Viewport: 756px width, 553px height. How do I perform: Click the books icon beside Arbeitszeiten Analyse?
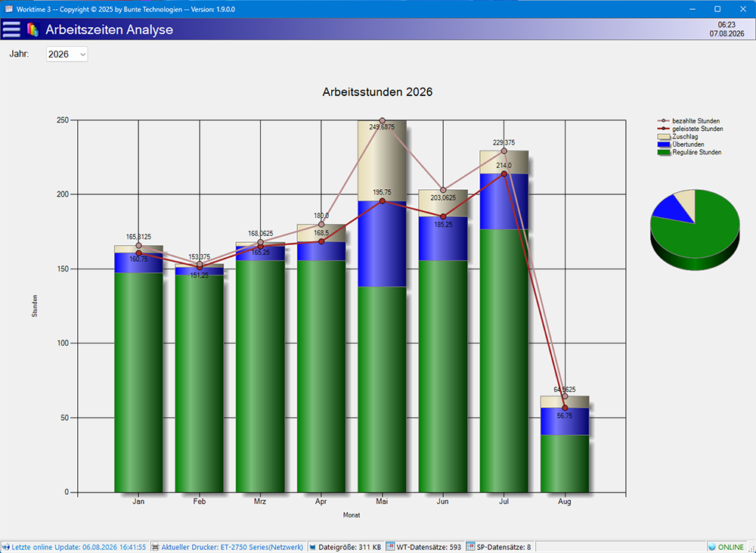coord(33,30)
